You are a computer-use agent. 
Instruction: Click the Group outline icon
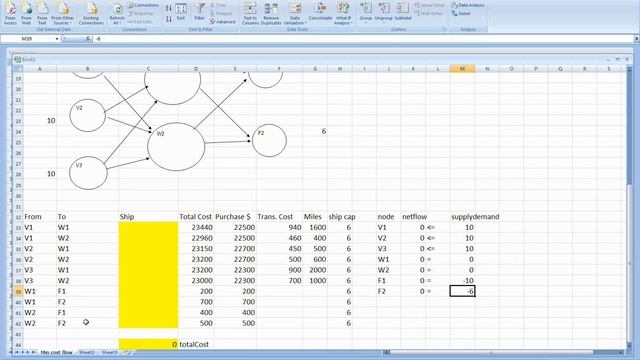pyautogui.click(x=366, y=12)
